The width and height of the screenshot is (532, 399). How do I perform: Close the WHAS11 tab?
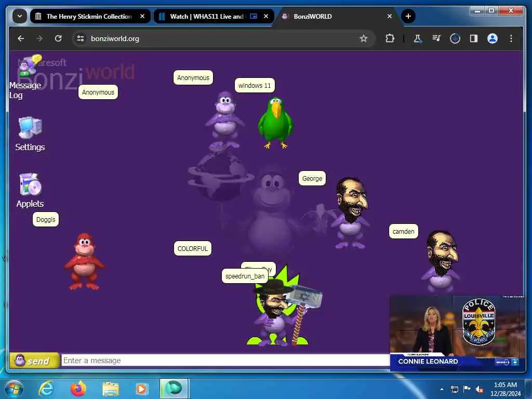click(266, 16)
